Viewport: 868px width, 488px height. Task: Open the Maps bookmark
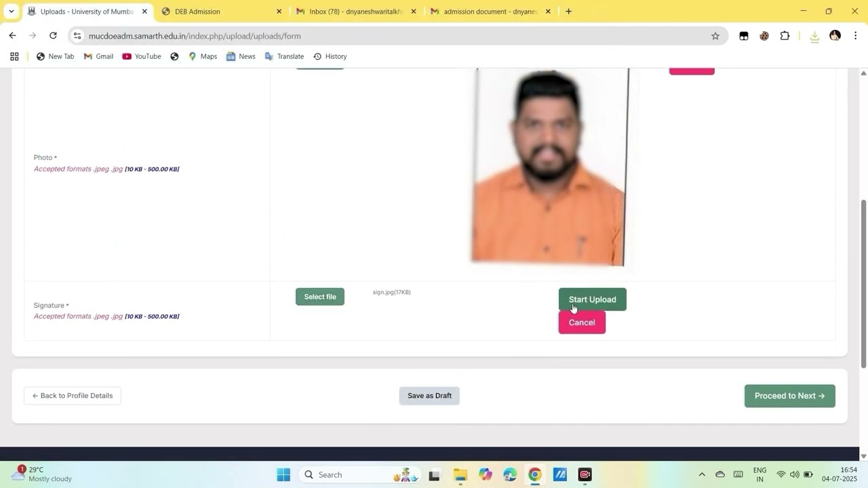coord(203,56)
